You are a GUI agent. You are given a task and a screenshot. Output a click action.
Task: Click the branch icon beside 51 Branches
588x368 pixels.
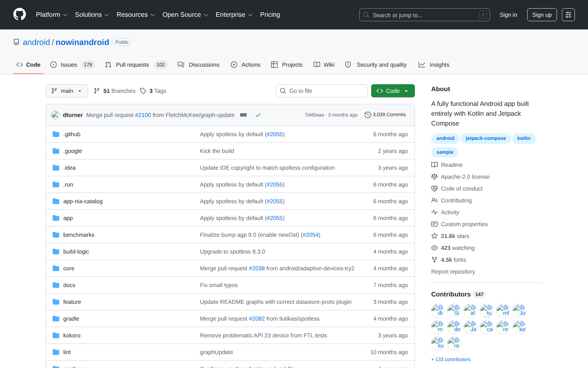point(97,91)
